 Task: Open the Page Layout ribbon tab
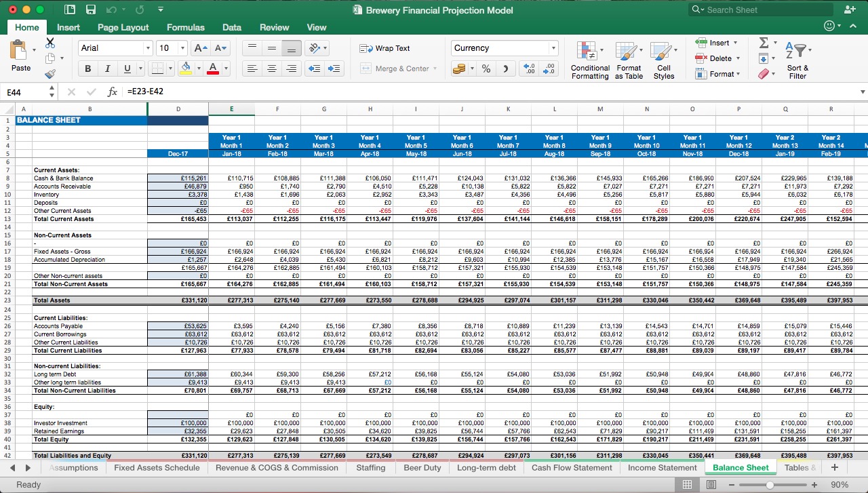[x=123, y=27]
